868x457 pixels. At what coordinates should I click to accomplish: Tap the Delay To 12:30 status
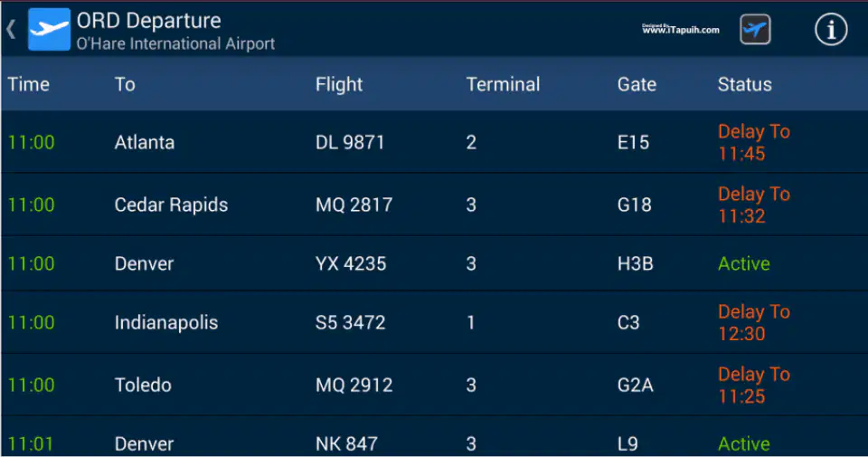753,322
